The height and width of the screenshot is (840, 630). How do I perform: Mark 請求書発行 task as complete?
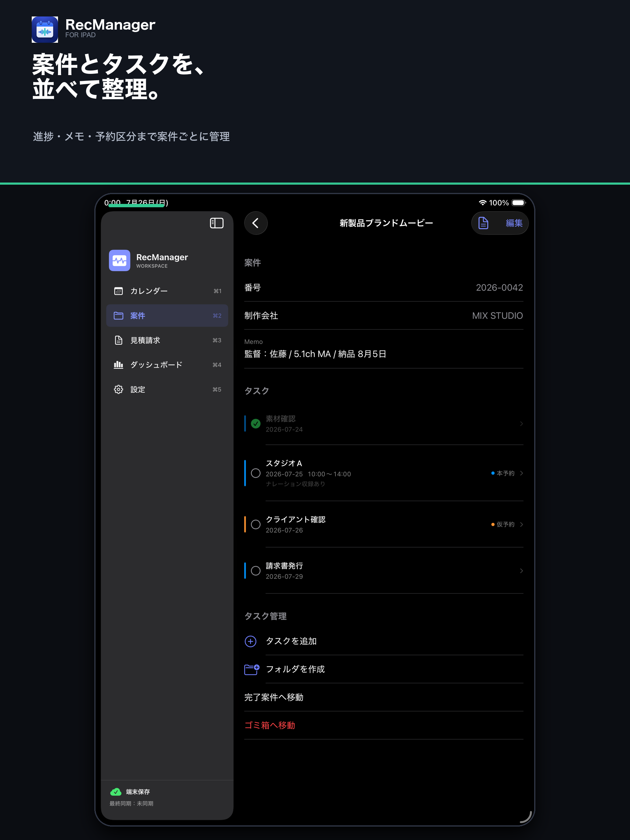[x=256, y=571]
